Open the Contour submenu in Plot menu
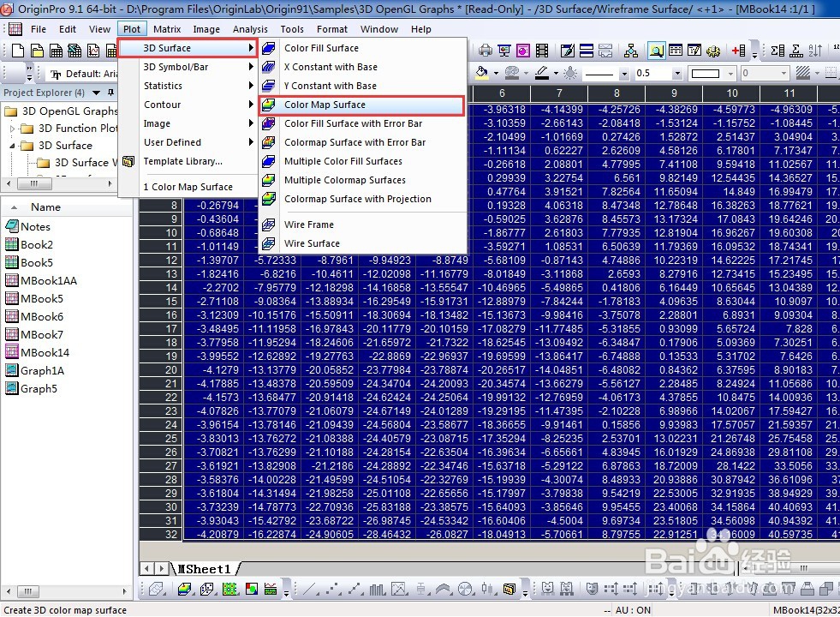 coord(188,105)
